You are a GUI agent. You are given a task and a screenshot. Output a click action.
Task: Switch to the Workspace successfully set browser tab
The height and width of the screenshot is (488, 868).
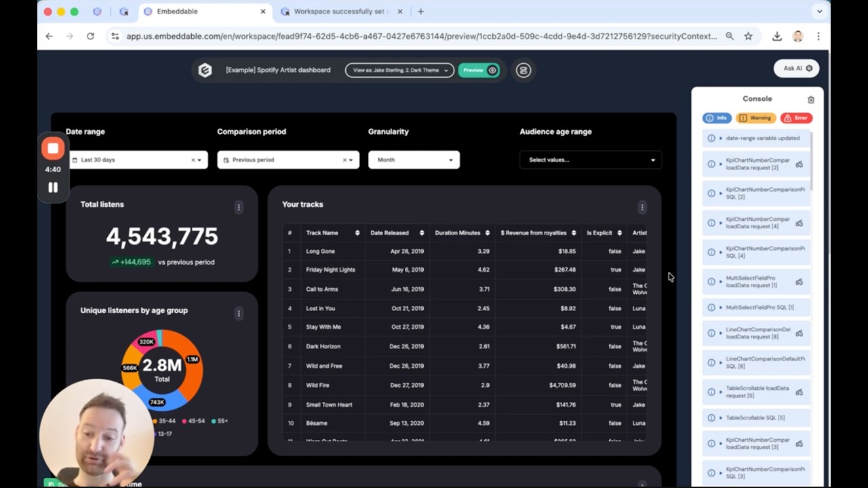[341, 12]
